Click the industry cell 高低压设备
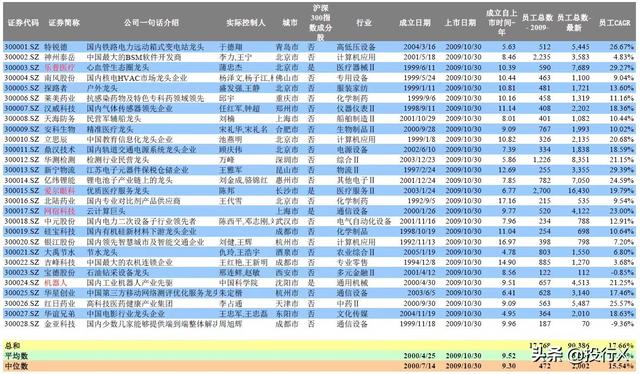This screenshot has width=640, height=374. point(356,47)
